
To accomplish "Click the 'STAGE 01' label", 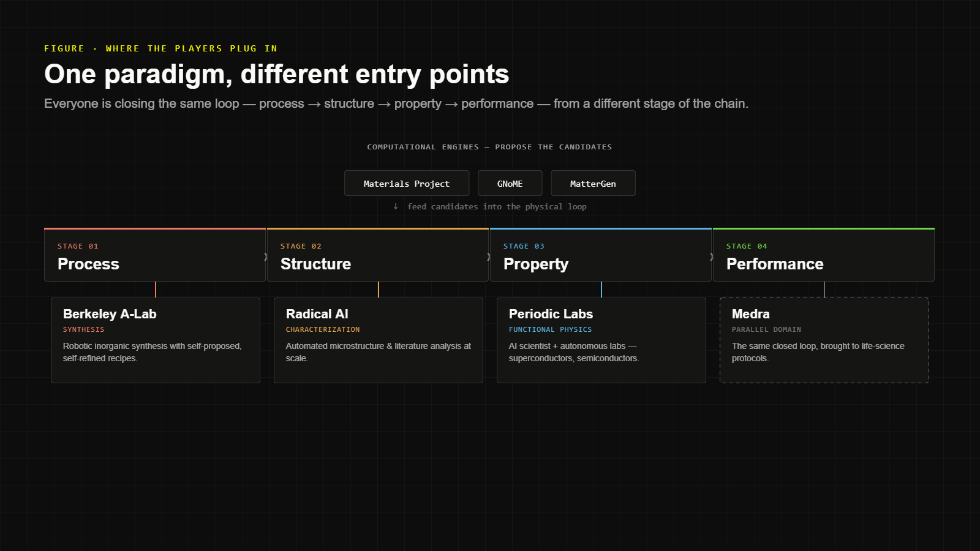I will 78,246.
